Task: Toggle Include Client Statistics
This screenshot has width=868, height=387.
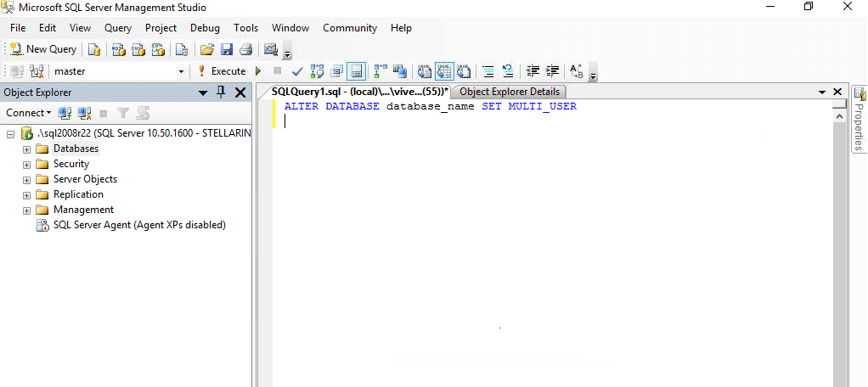Action: click(400, 70)
